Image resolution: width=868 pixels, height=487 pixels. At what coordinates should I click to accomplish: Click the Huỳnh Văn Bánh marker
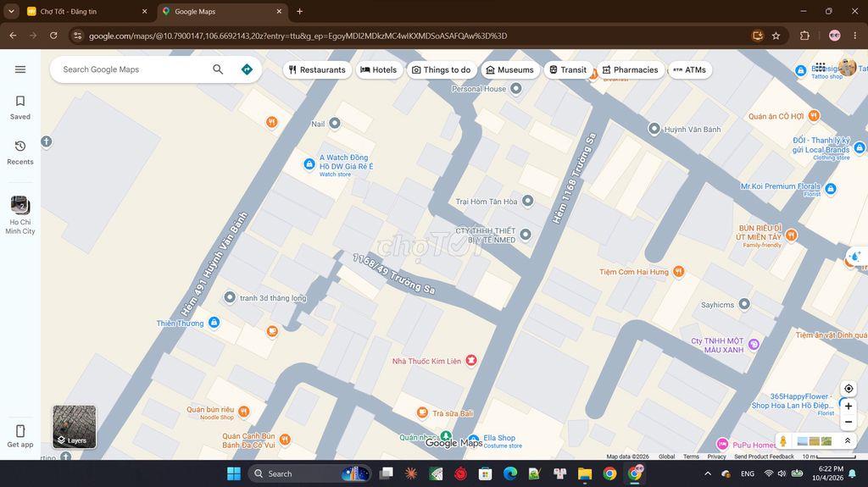point(654,129)
